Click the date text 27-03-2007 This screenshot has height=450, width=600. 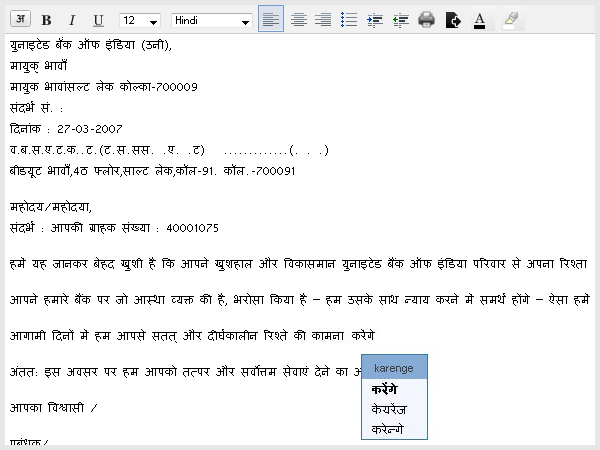[x=90, y=129]
